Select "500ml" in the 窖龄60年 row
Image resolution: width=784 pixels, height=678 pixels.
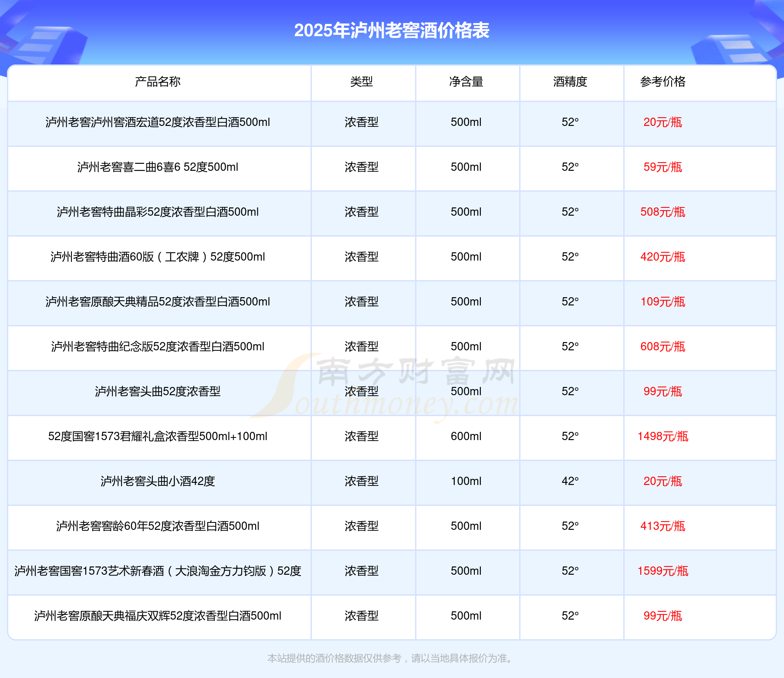(x=466, y=526)
